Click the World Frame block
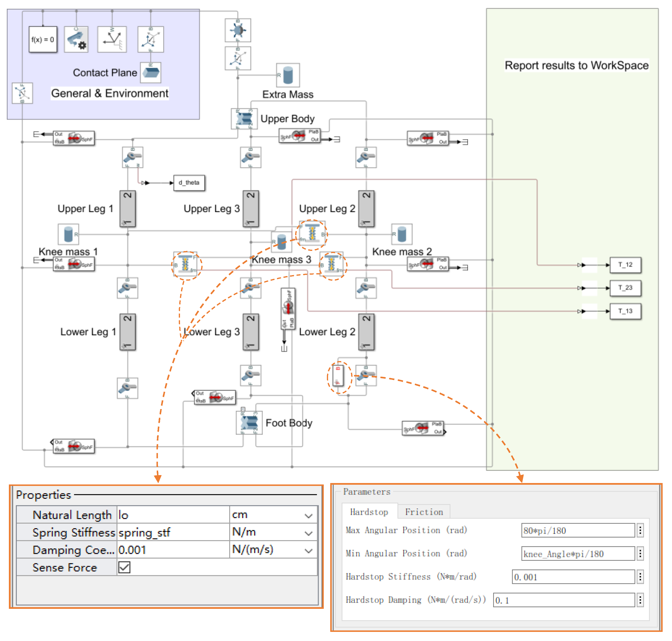 click(x=112, y=39)
